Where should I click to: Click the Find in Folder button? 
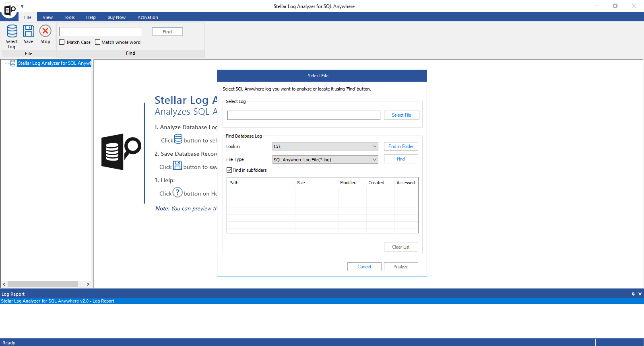pos(401,146)
